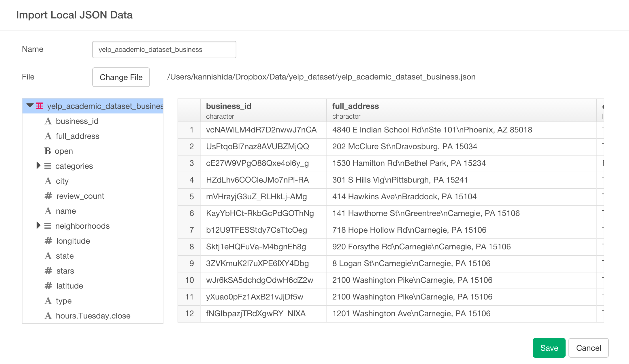Expand the neighborhoods field
The height and width of the screenshot is (364, 629).
[38, 226]
